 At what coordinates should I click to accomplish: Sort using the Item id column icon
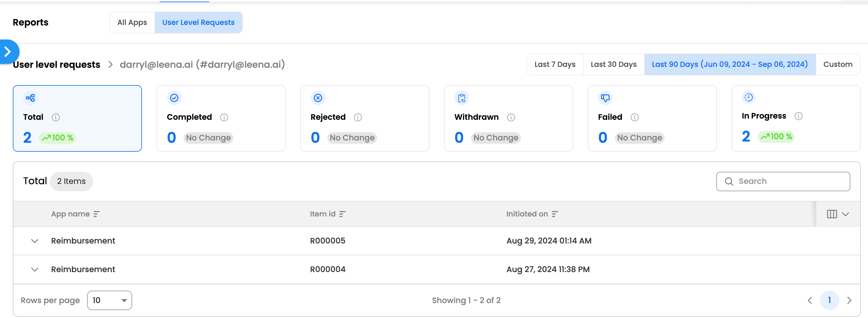pyautogui.click(x=342, y=214)
